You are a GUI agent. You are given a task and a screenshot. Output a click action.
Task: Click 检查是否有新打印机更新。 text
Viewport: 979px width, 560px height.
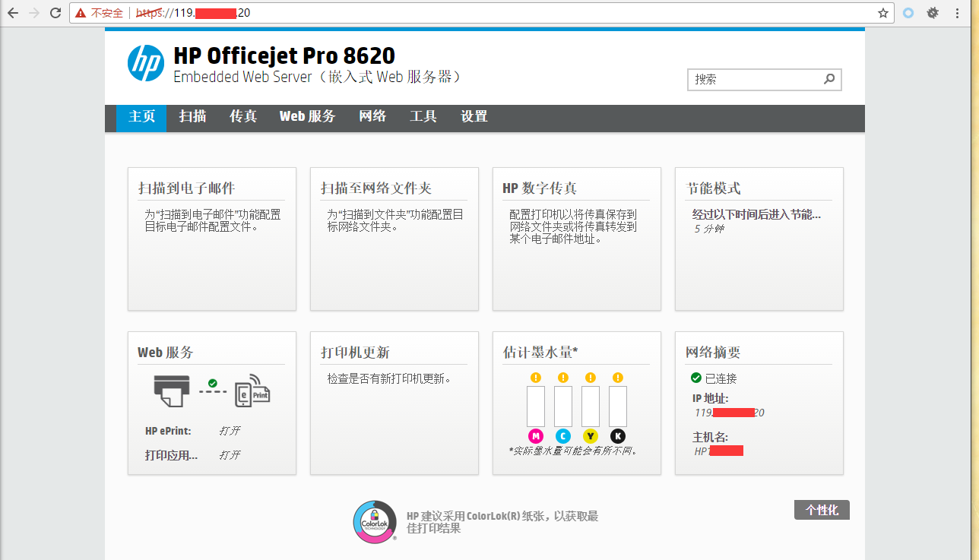[x=389, y=378]
